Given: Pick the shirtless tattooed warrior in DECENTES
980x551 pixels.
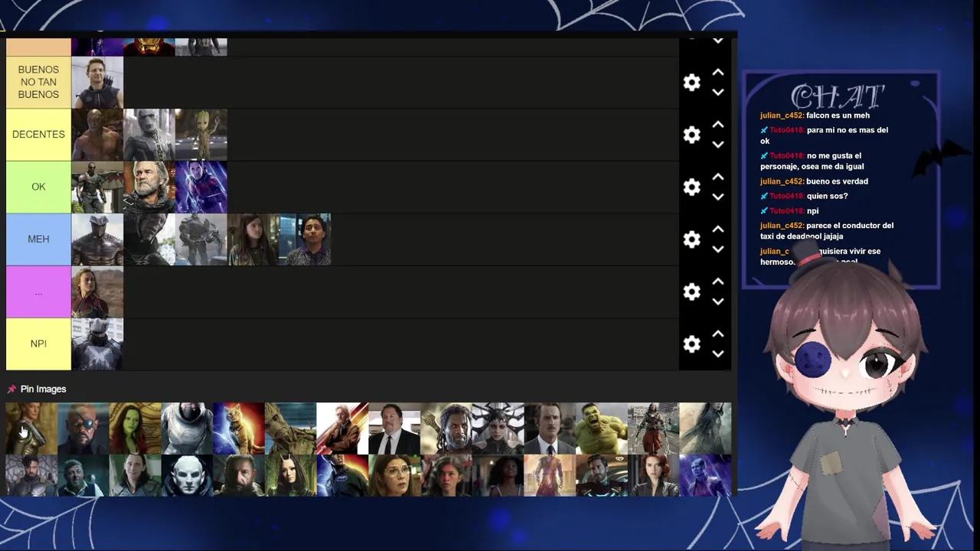Looking at the screenshot, I should tap(97, 135).
